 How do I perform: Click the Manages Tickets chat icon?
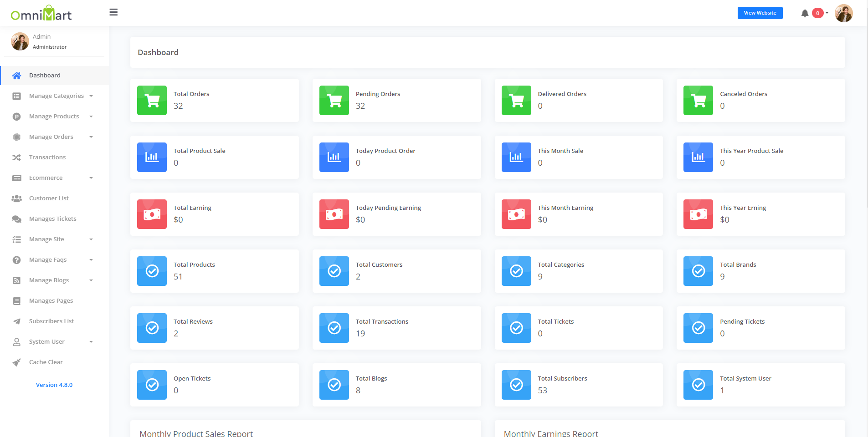[x=17, y=219]
